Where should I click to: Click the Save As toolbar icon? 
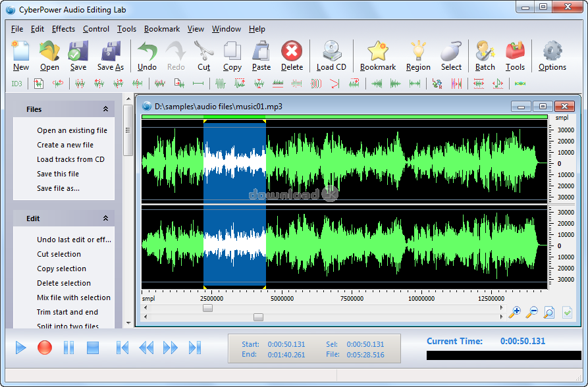[x=111, y=51]
